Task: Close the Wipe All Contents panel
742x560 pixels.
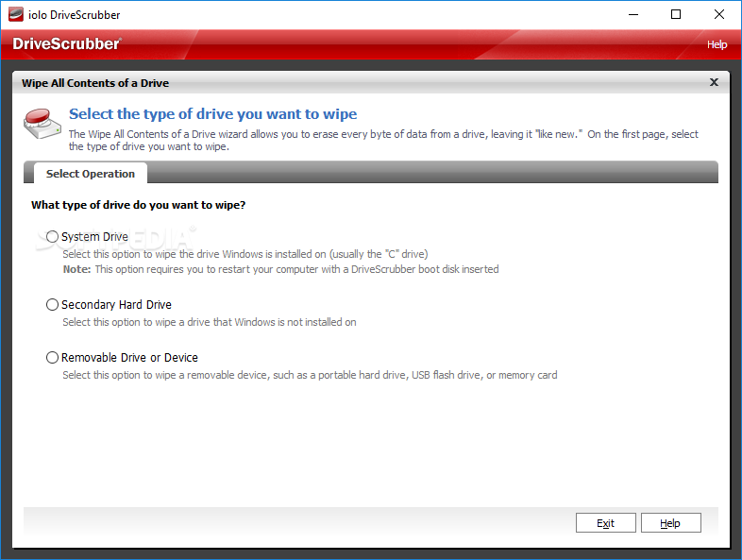Action: pos(714,82)
